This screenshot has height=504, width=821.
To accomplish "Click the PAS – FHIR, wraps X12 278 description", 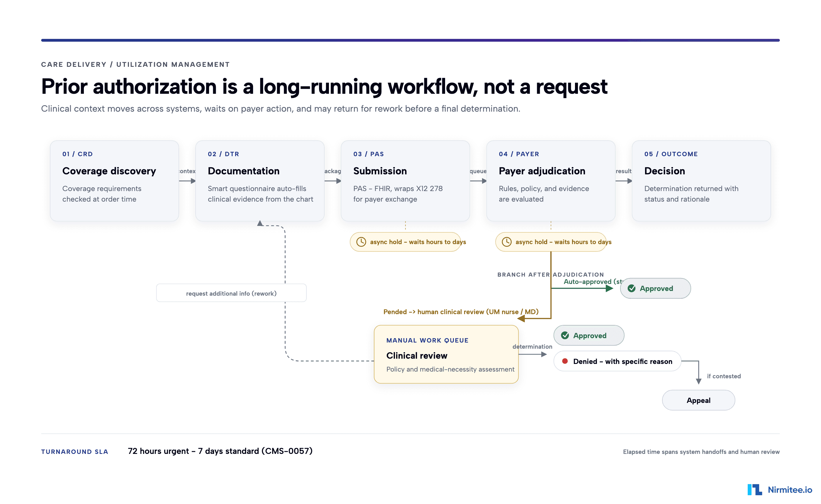I will [x=398, y=194].
